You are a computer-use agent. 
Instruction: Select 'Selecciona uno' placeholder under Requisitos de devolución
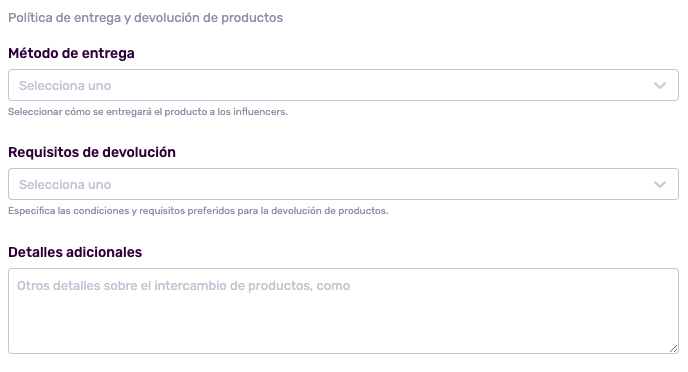click(x=65, y=185)
